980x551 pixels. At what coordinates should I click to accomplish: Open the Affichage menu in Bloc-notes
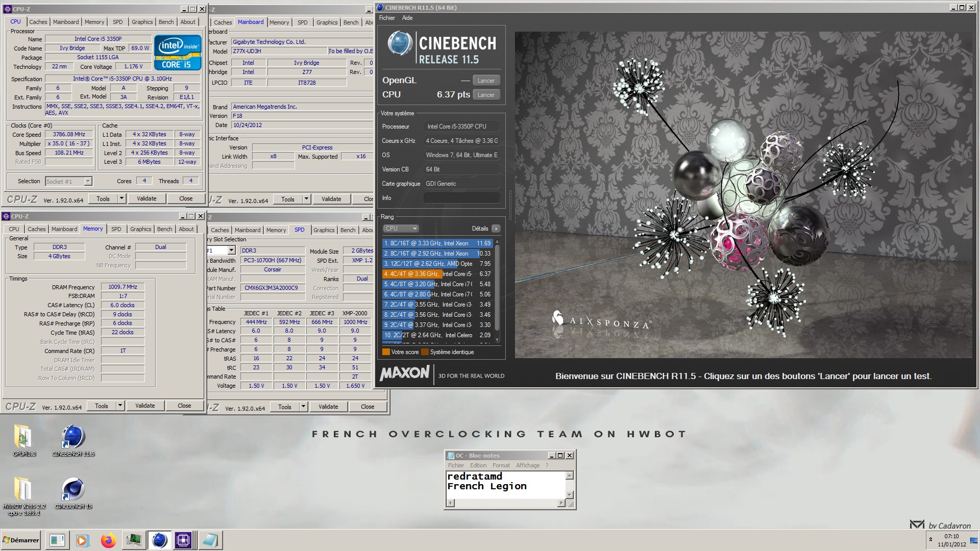(x=528, y=465)
